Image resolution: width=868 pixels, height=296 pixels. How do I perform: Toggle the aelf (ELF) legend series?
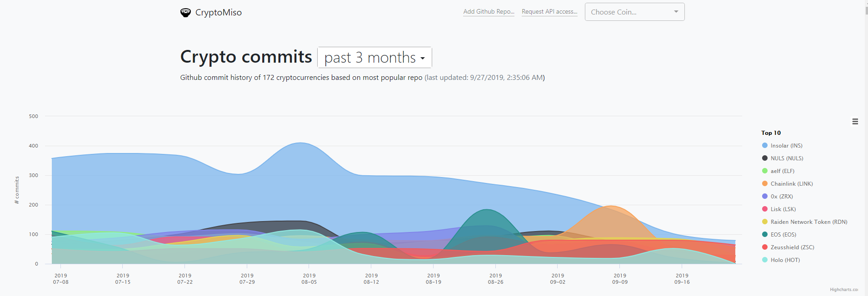click(x=778, y=171)
